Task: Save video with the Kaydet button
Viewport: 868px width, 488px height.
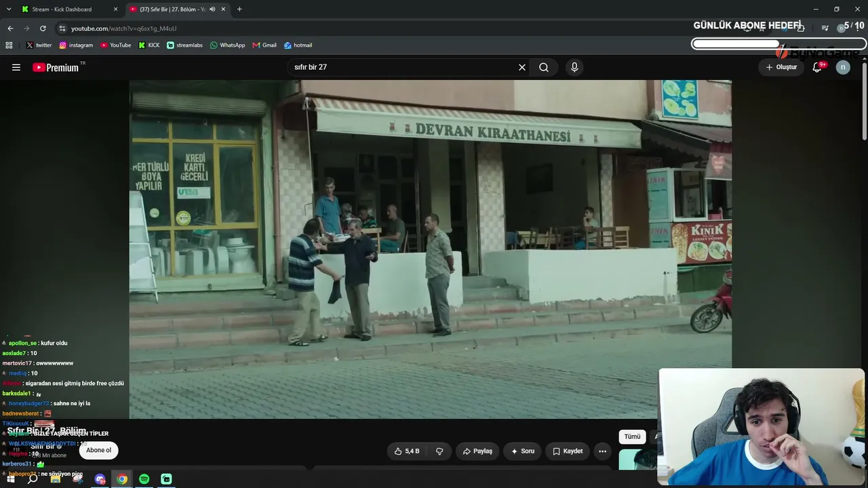Action: [568, 451]
